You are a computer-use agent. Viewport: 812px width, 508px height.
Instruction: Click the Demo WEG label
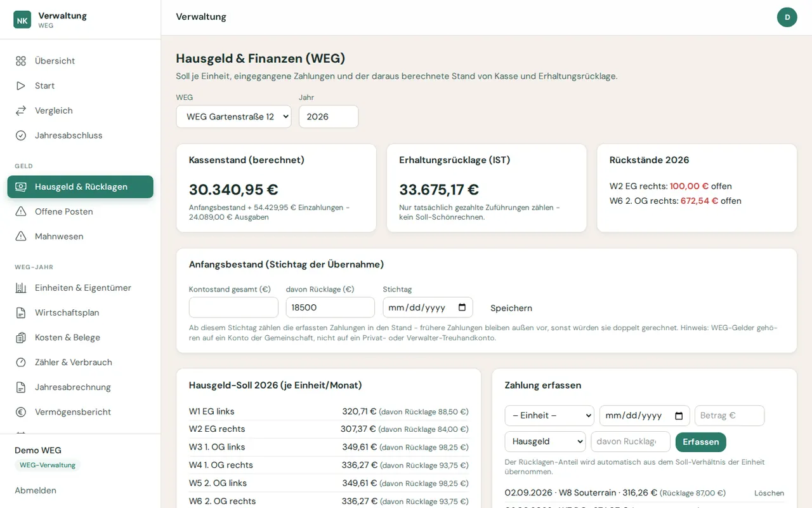click(38, 450)
